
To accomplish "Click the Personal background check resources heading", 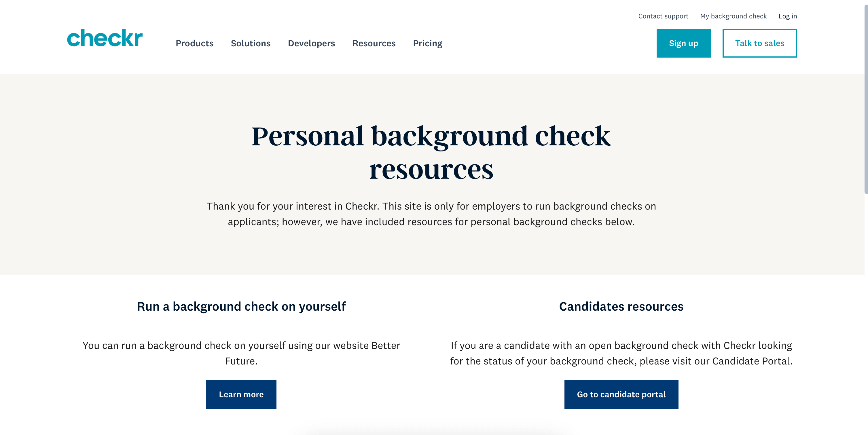I will [x=431, y=152].
